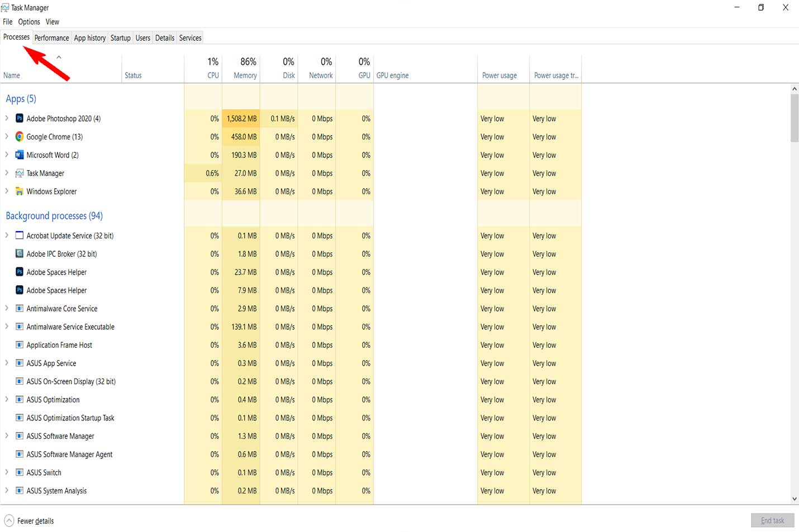Sort processes by Network column
This screenshot has height=532, width=799.
pos(317,69)
